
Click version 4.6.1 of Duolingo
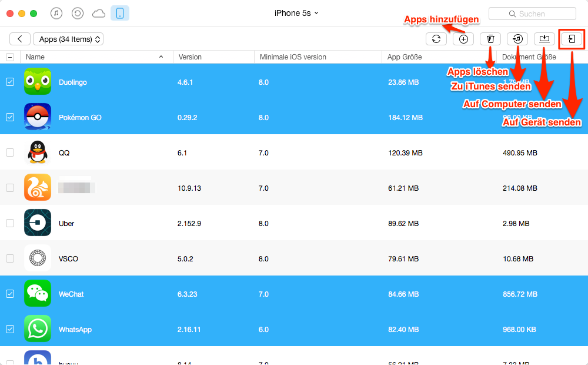[x=185, y=82]
